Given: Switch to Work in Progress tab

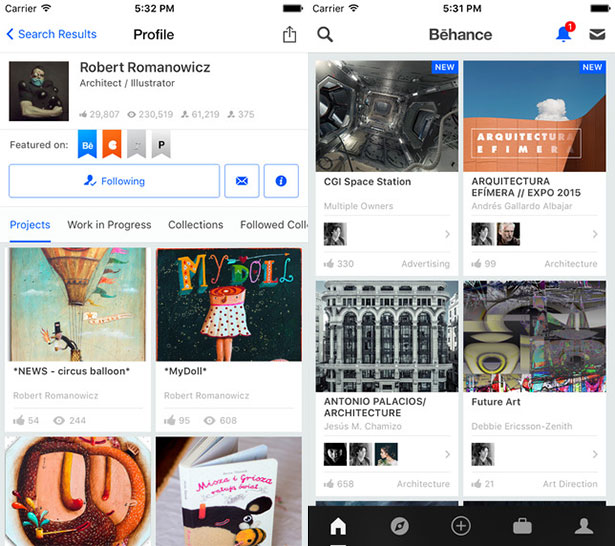Looking at the screenshot, I should coord(109,225).
